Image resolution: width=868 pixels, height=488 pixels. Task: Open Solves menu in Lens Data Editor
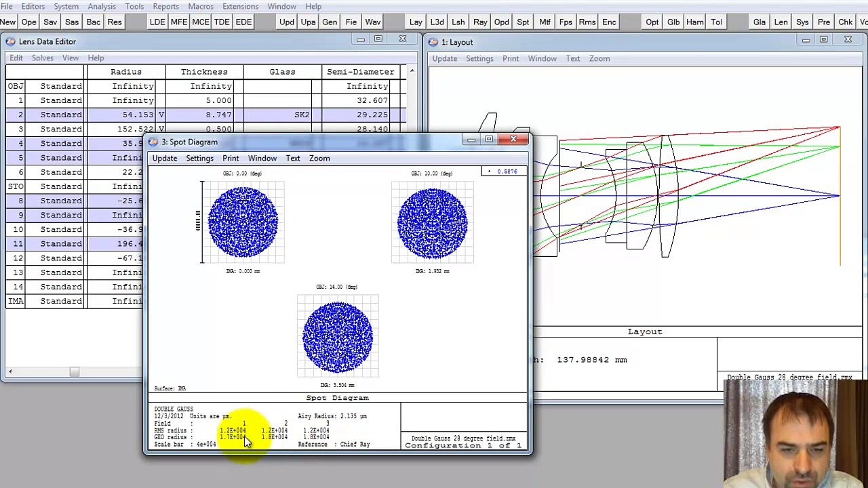tap(42, 58)
